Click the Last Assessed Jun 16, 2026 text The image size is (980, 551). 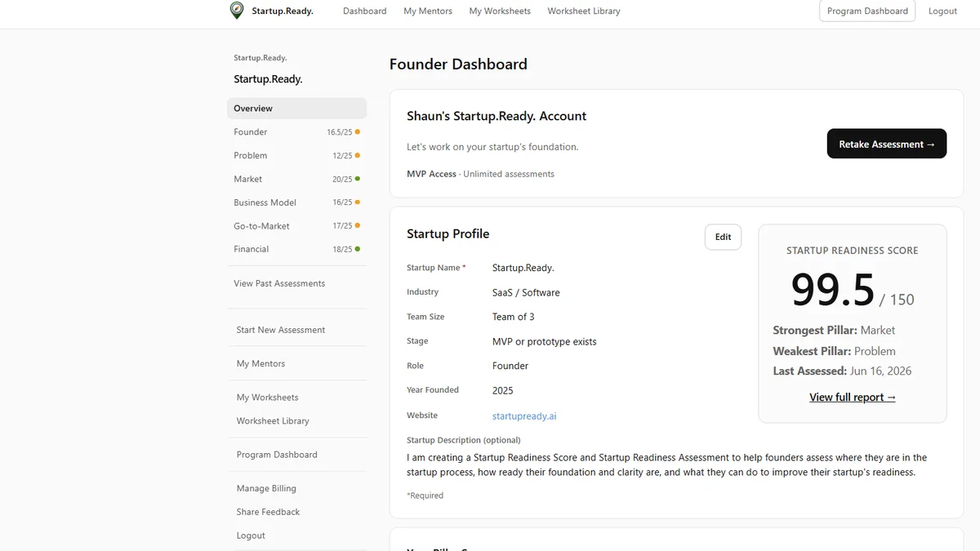click(x=842, y=371)
